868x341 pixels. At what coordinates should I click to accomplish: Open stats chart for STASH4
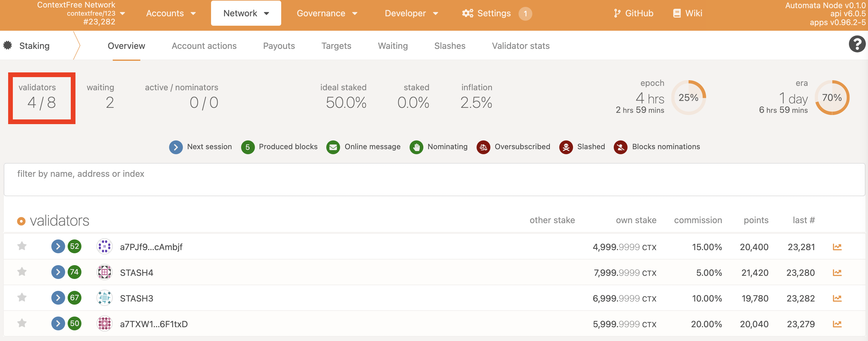837,273
